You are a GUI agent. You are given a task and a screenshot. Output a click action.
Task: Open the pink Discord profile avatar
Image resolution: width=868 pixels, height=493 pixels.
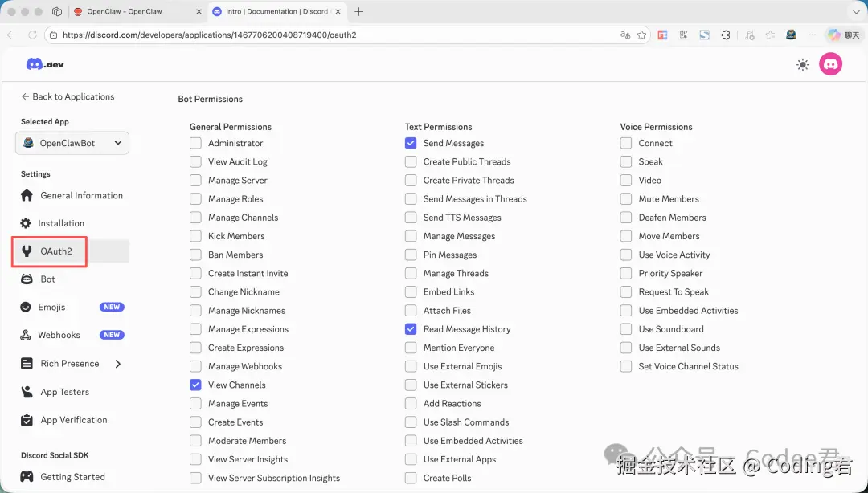[x=830, y=64]
